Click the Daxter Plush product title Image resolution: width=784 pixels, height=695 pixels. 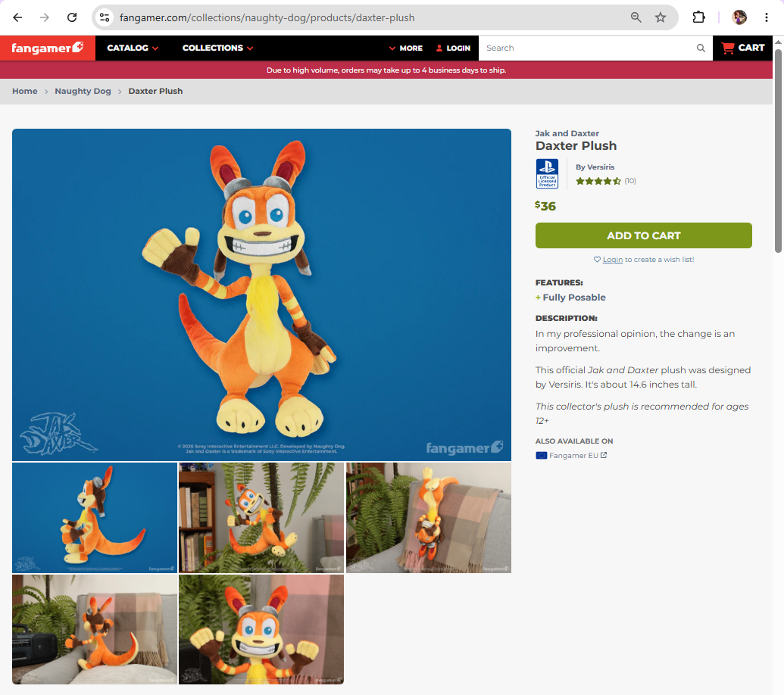(x=576, y=146)
